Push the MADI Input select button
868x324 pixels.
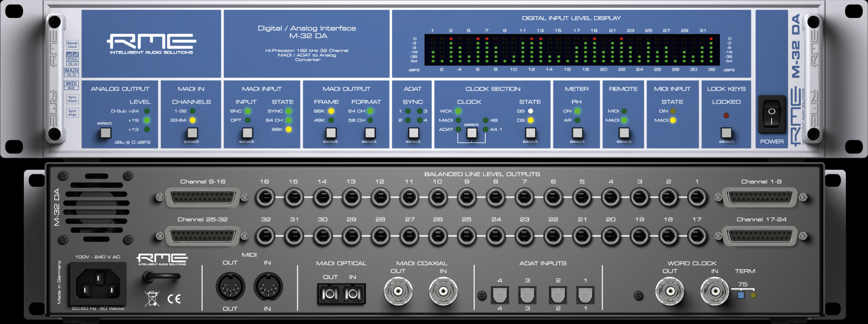coord(247,132)
